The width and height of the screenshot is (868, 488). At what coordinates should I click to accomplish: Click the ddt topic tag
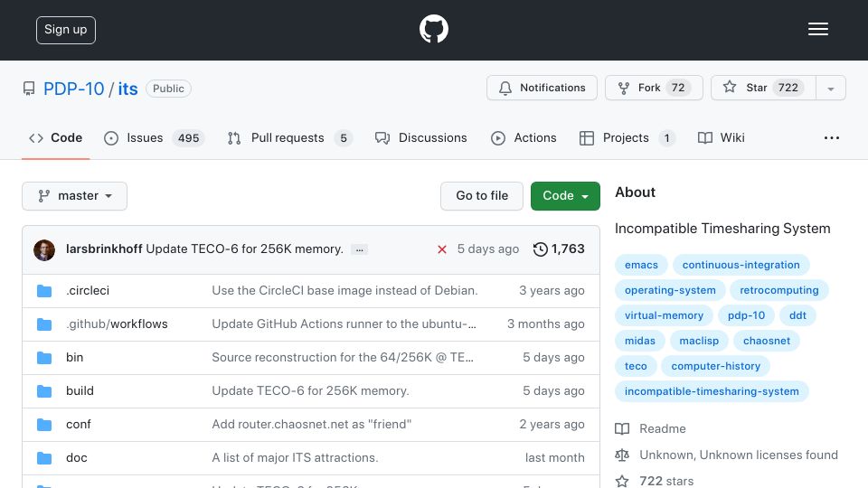797,316
